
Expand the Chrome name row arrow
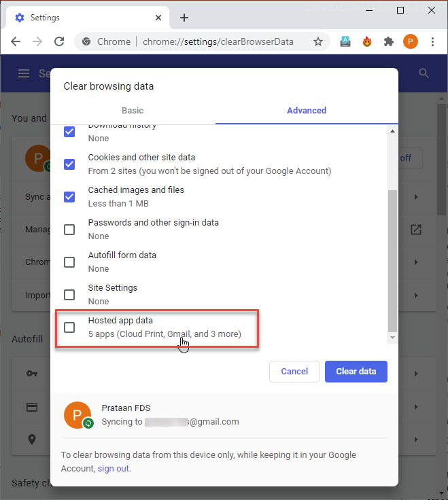click(x=416, y=262)
